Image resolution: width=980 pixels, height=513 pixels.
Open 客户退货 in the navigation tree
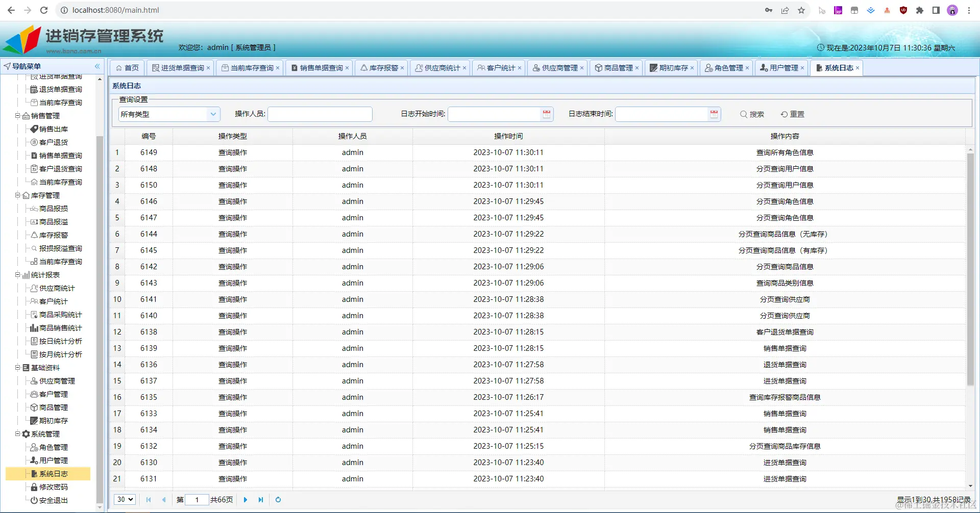pyautogui.click(x=53, y=142)
